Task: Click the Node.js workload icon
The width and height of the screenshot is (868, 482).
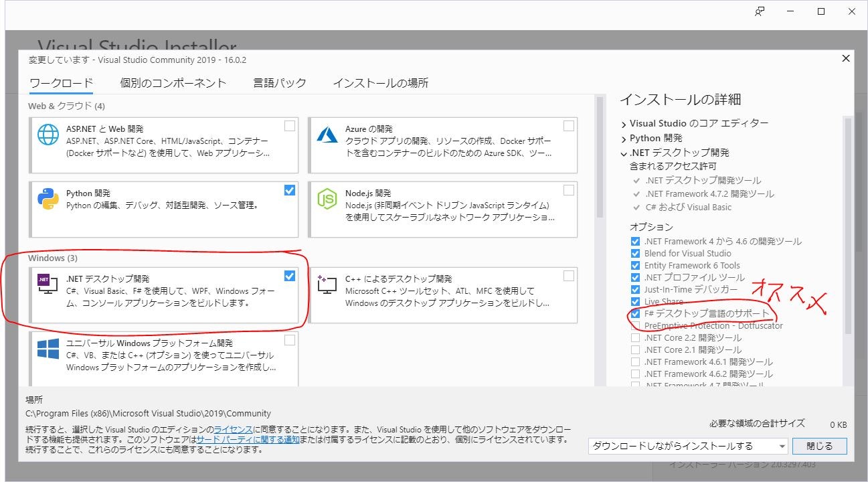Action: 327,198
